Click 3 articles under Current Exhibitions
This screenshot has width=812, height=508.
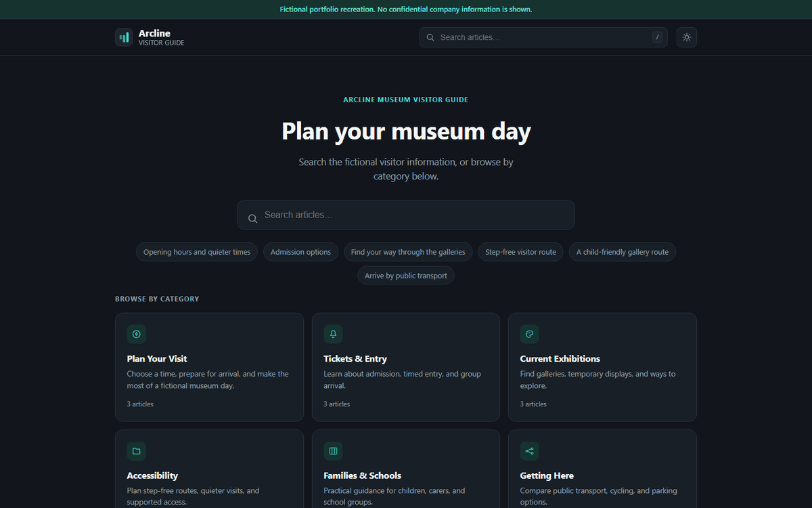click(533, 404)
